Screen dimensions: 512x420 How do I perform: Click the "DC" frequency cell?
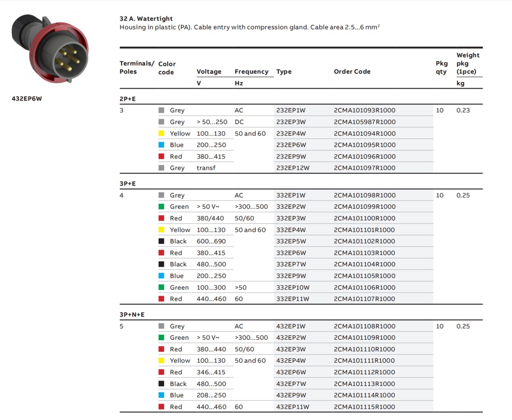coord(239,122)
